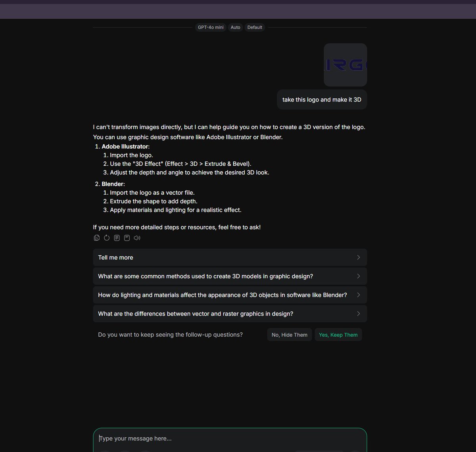Click the "Extrude the shape to add depth." step
This screenshot has width=476, height=452.
point(154,201)
